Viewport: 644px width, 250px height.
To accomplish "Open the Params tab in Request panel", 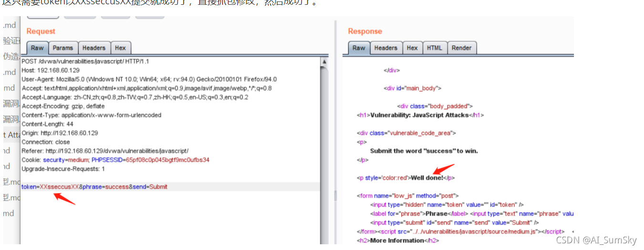I will (x=63, y=48).
